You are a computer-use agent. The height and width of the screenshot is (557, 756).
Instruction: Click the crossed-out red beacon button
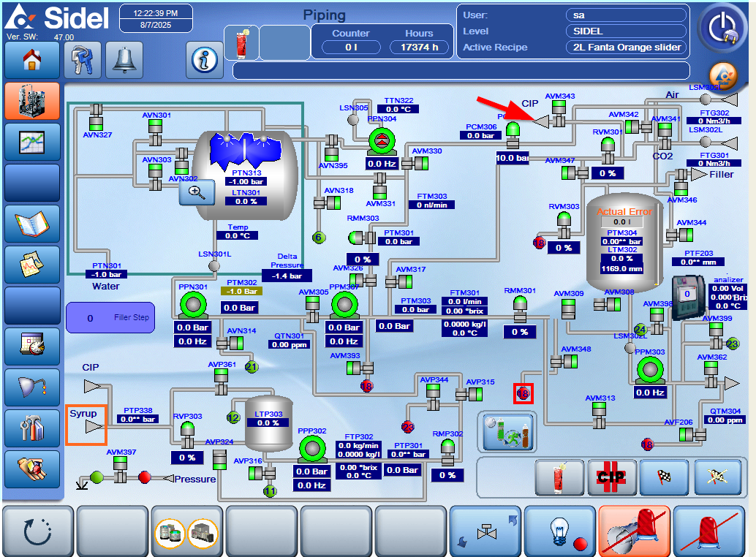point(709,531)
